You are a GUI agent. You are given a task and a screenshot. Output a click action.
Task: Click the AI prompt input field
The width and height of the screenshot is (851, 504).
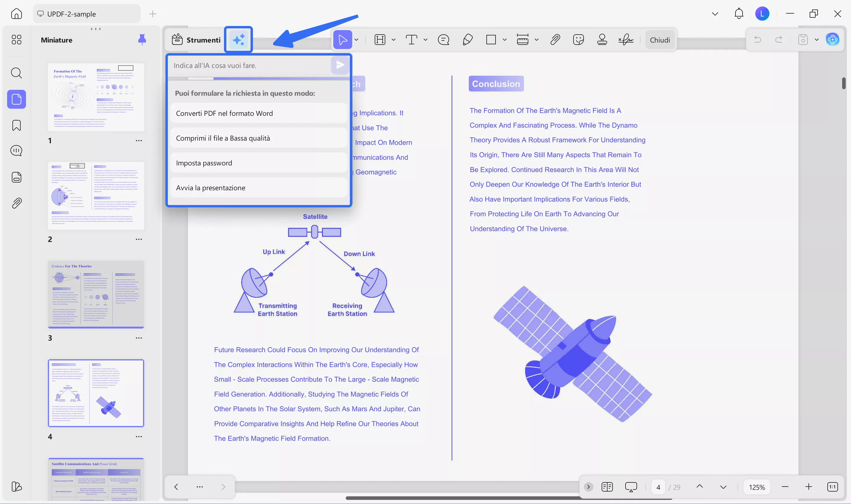click(250, 65)
